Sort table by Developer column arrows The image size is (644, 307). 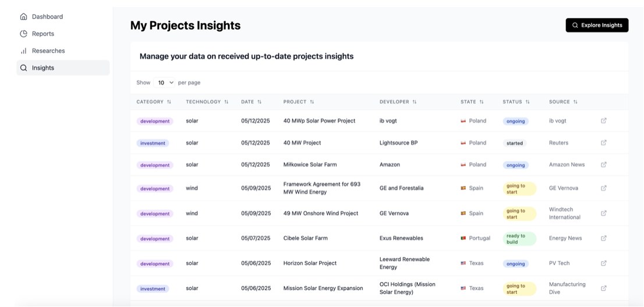point(415,102)
